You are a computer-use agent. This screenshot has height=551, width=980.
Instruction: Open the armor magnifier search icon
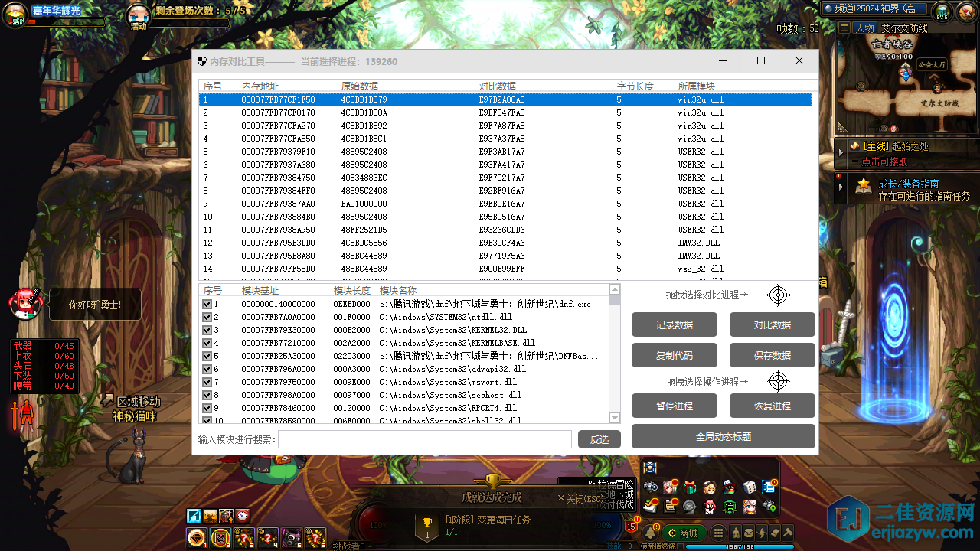pyautogui.click(x=650, y=487)
